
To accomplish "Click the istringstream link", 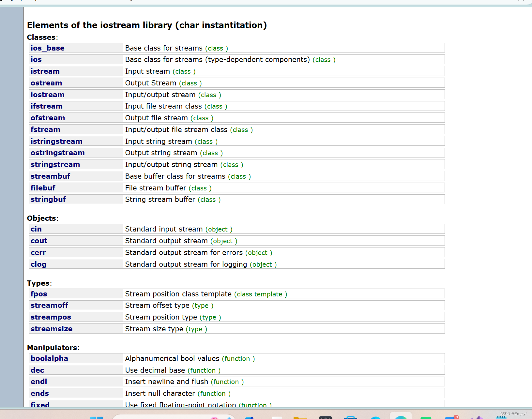I will pyautogui.click(x=56, y=141).
